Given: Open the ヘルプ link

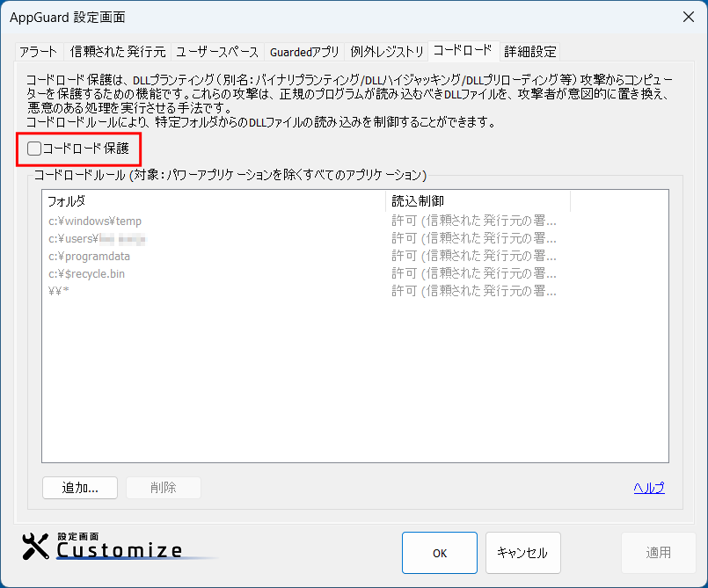Looking at the screenshot, I should tap(648, 489).
